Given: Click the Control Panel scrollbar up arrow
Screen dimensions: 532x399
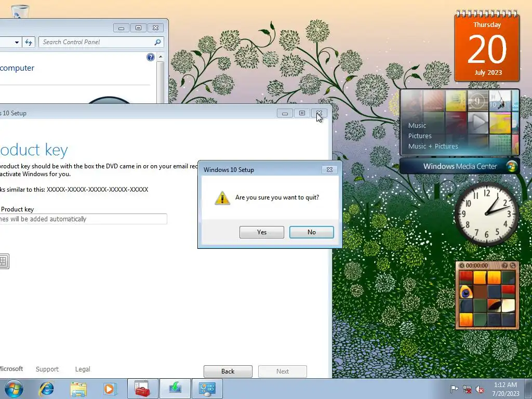Looking at the screenshot, I should pos(161,57).
